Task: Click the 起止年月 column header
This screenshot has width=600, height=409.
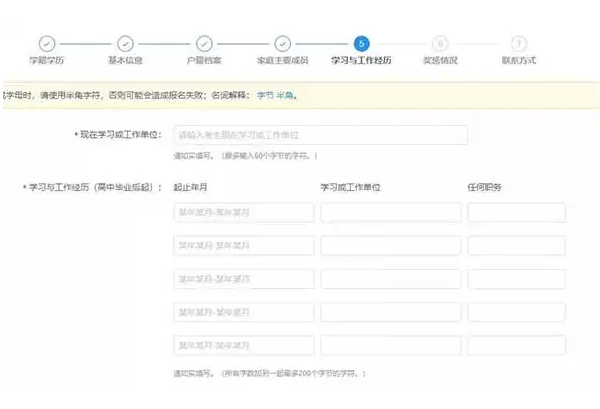Action: coord(190,187)
